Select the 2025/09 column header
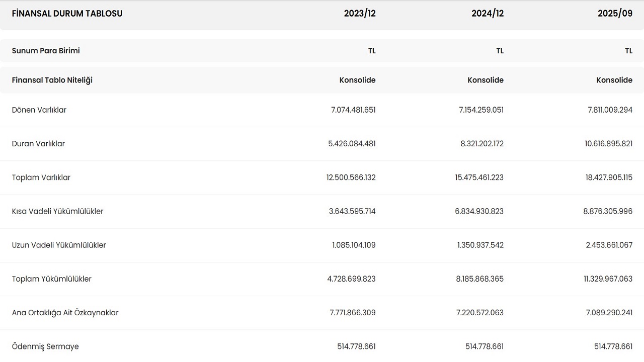 coord(615,14)
